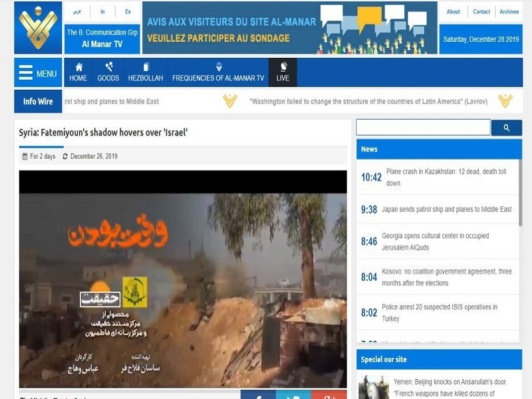
Task: Click the calendar icon beside 'For 2 days'
Action: pos(25,156)
